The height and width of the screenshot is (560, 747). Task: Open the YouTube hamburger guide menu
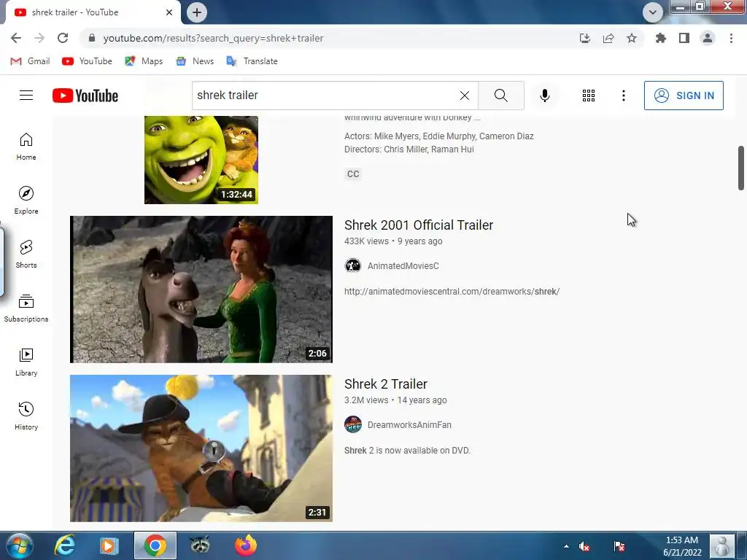(26, 96)
